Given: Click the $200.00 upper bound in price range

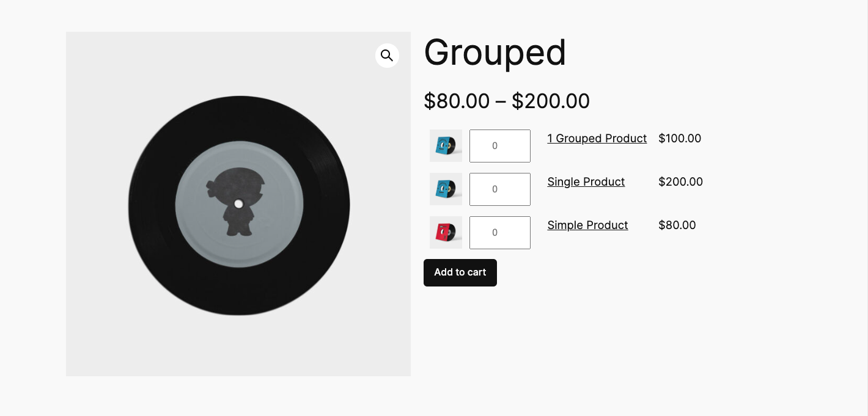Looking at the screenshot, I should pyautogui.click(x=550, y=101).
